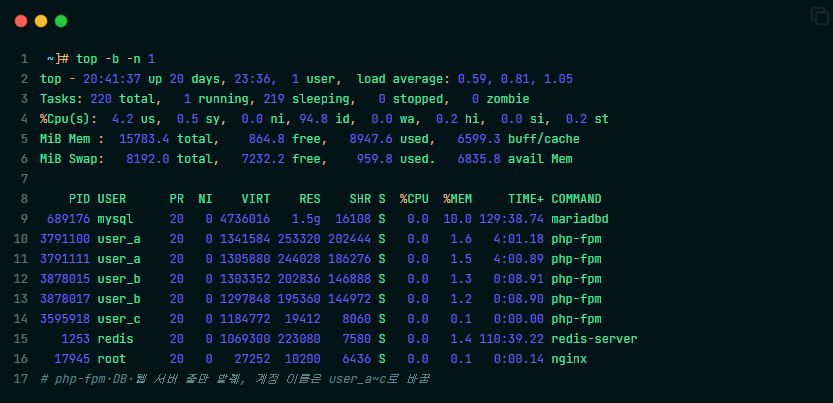Screen dimensions: 833x403
Task: Select the memory total 15783.4
Action: [144, 139]
